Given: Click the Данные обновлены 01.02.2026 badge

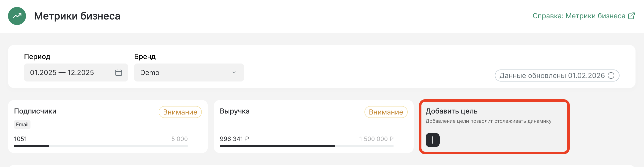Looking at the screenshot, I should pyautogui.click(x=552, y=75).
